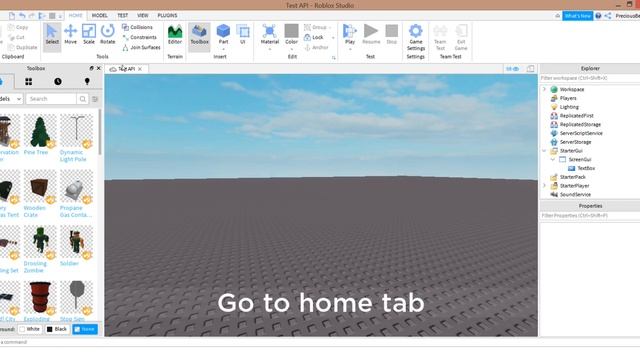Close the Test API document tab
Image resolution: width=640 pixels, height=360 pixels.
click(140, 69)
